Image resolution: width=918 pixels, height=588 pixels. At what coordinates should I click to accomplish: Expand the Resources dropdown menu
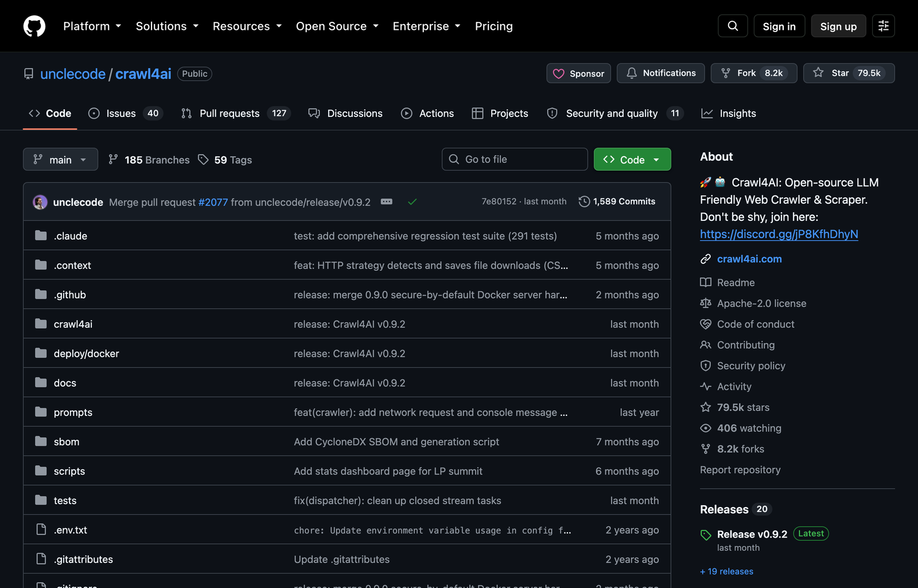tap(247, 26)
